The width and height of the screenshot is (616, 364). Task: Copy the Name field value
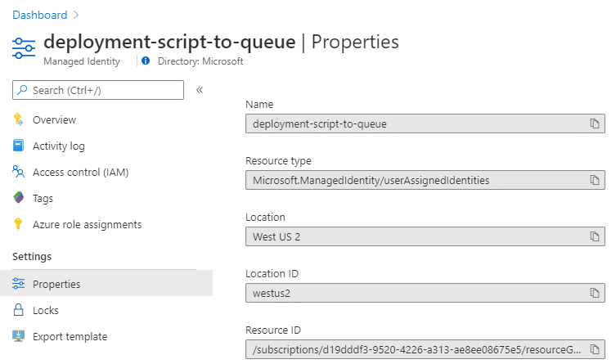(x=595, y=124)
